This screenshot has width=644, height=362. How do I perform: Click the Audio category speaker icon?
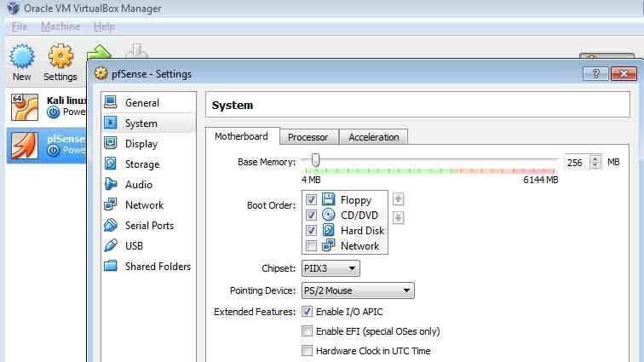click(x=111, y=184)
